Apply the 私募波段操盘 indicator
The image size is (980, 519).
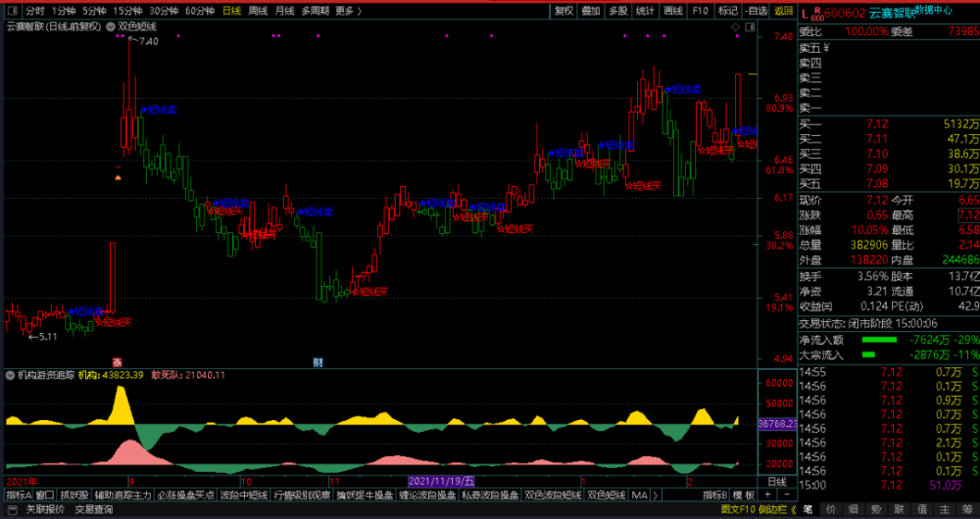click(x=490, y=495)
